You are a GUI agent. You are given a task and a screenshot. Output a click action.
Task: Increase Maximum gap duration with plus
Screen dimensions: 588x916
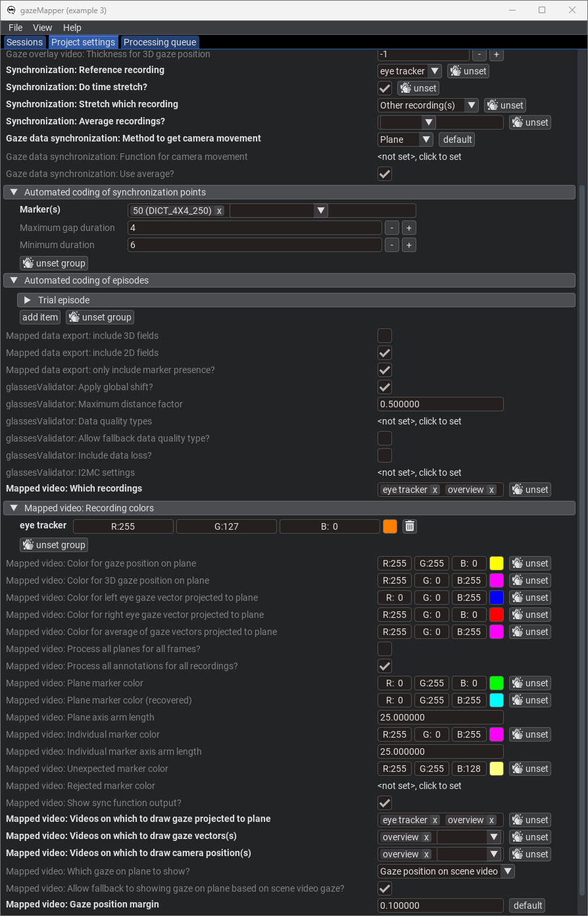[408, 228]
